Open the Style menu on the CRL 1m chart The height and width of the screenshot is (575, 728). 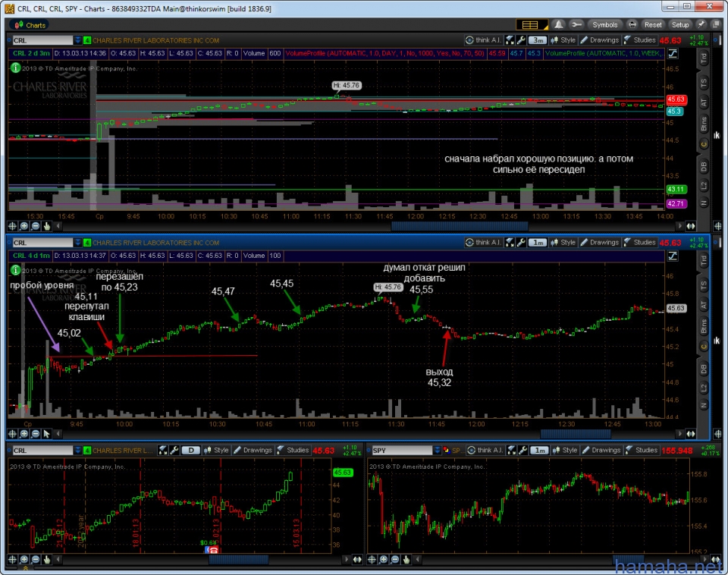pos(563,243)
